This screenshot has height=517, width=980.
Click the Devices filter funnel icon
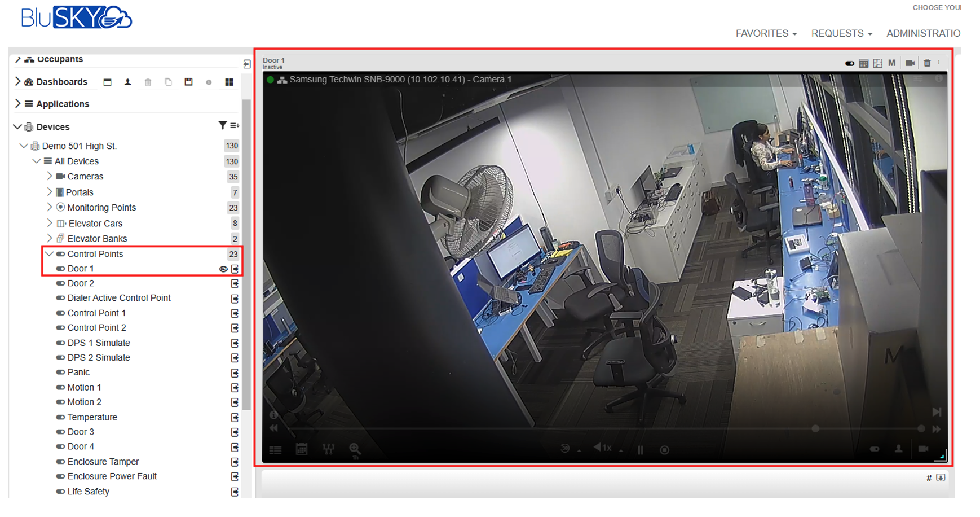[222, 125]
